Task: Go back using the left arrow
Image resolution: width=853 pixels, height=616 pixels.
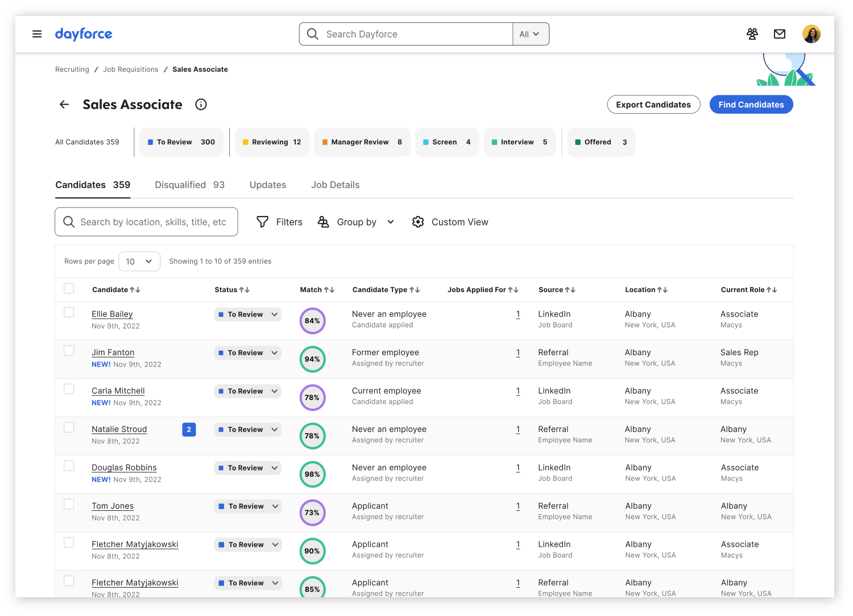Action: click(x=64, y=105)
